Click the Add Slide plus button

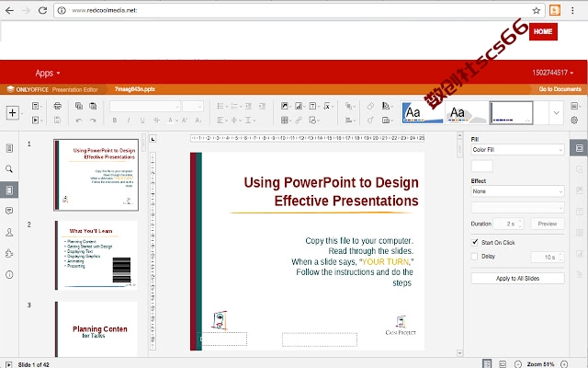tap(12, 112)
